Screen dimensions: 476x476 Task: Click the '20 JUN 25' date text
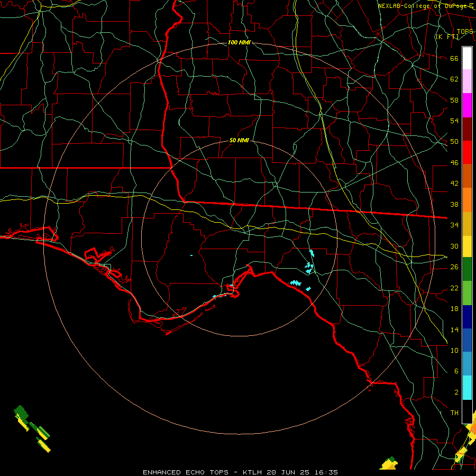(x=288, y=472)
